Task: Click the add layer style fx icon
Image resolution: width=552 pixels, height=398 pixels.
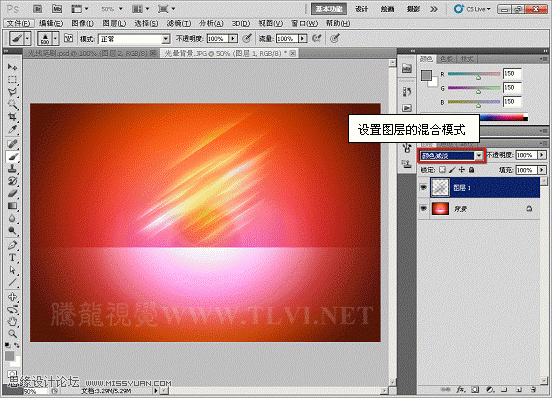Action: click(460, 390)
